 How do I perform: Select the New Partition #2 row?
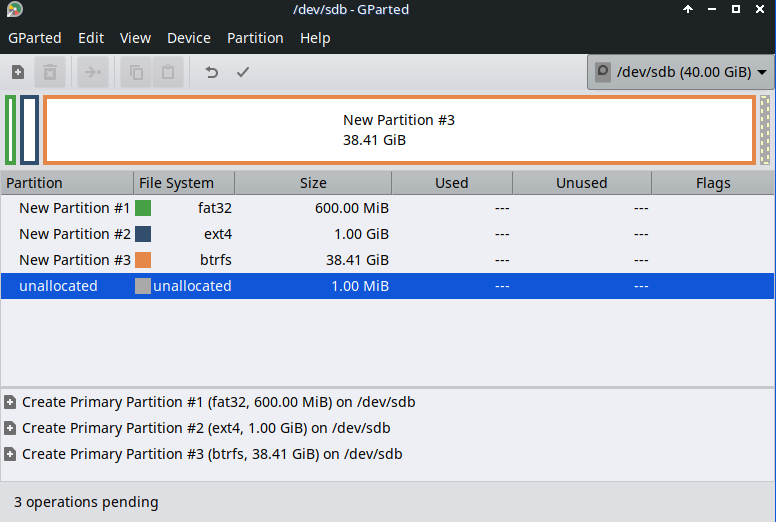click(x=388, y=234)
